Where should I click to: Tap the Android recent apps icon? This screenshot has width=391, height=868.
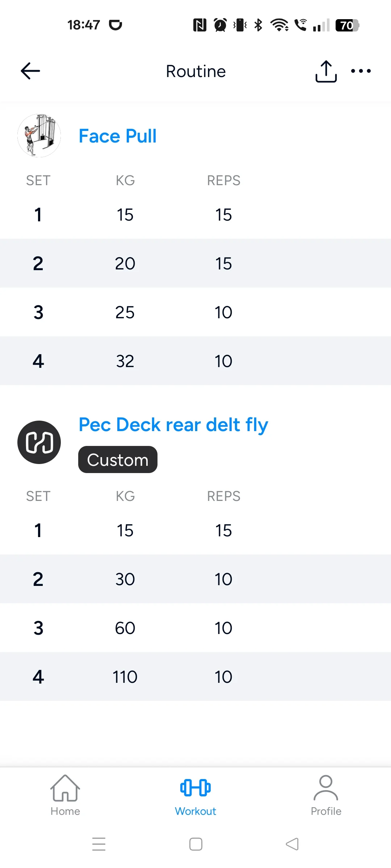tap(99, 844)
